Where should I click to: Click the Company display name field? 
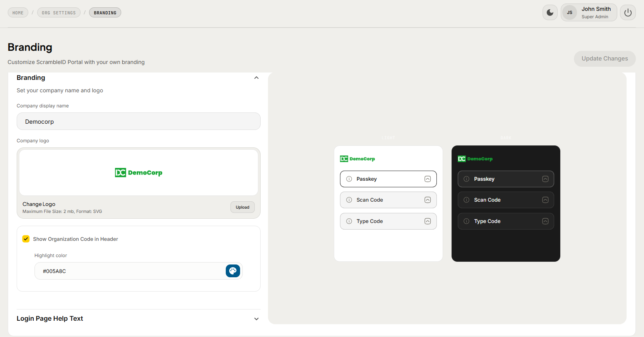pos(139,121)
